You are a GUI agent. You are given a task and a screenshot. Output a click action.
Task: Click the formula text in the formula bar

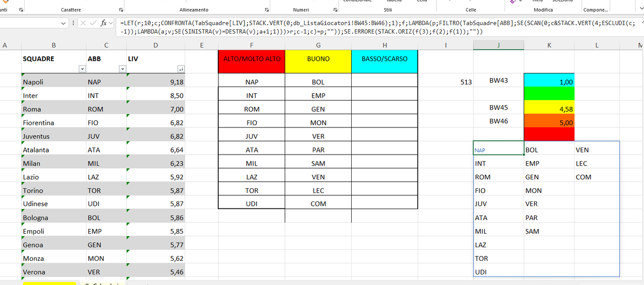(377, 27)
